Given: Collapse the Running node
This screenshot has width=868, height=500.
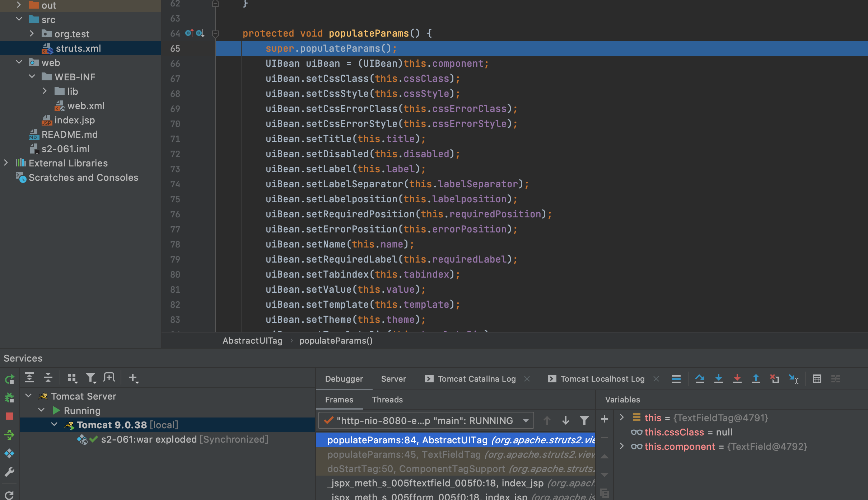Looking at the screenshot, I should [x=41, y=410].
